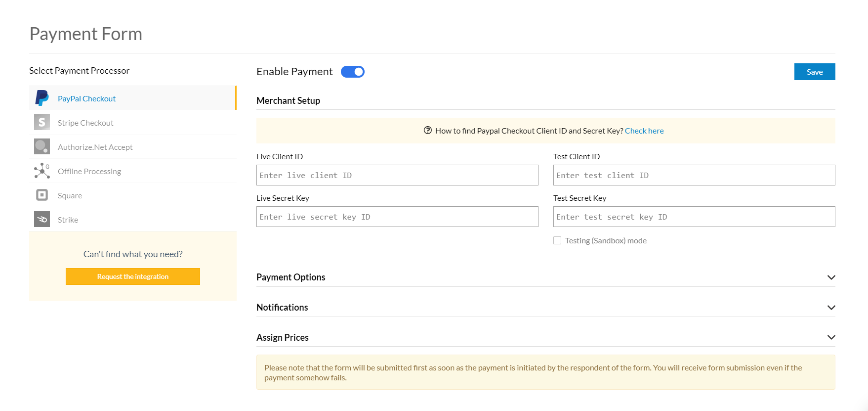This screenshot has height=411, width=868.
Task: Click the help question mark icon
Action: click(428, 131)
